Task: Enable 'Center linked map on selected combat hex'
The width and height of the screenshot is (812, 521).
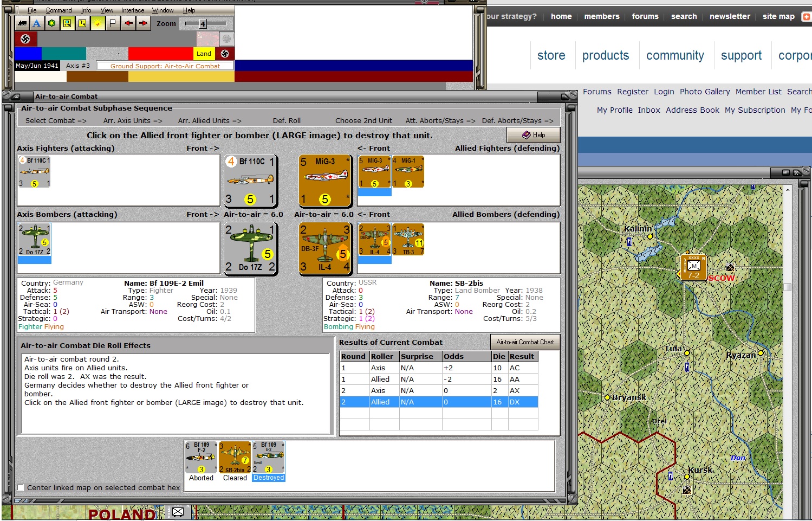Action: (x=20, y=487)
